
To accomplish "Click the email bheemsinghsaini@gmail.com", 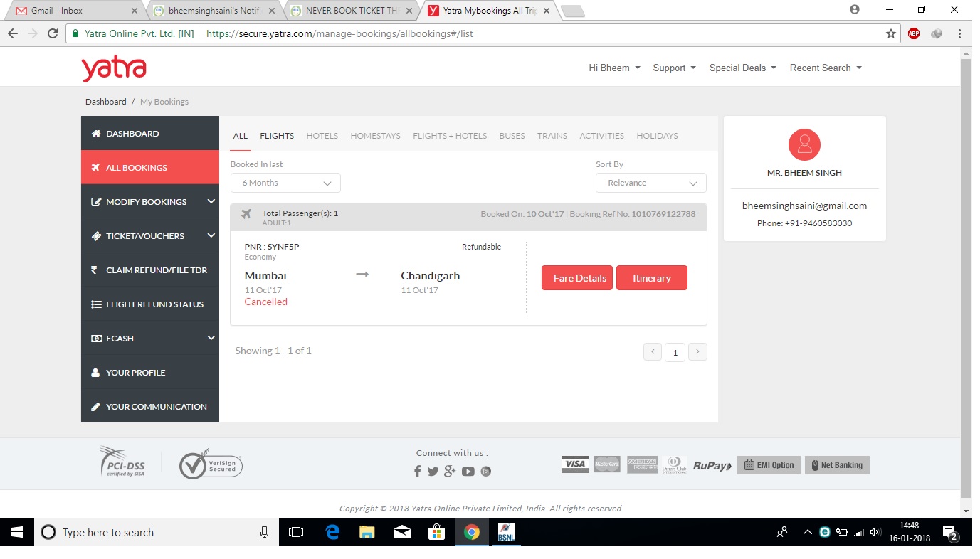I will pyautogui.click(x=804, y=206).
